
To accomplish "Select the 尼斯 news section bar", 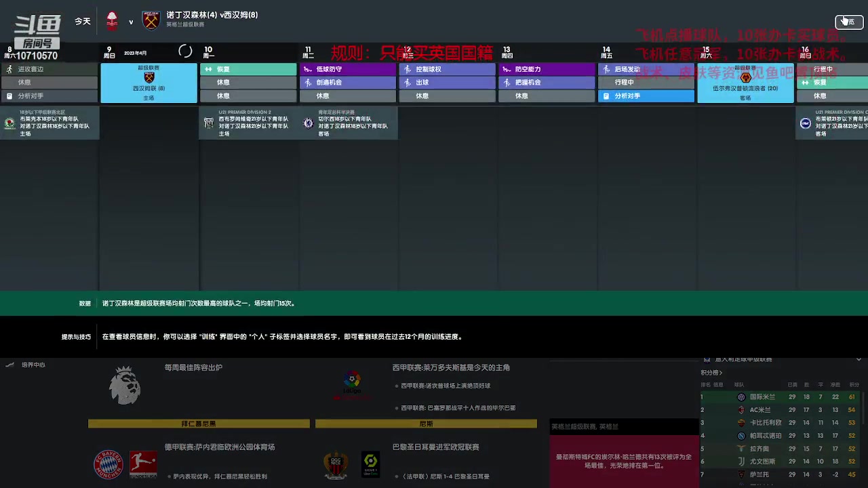I will [426, 424].
